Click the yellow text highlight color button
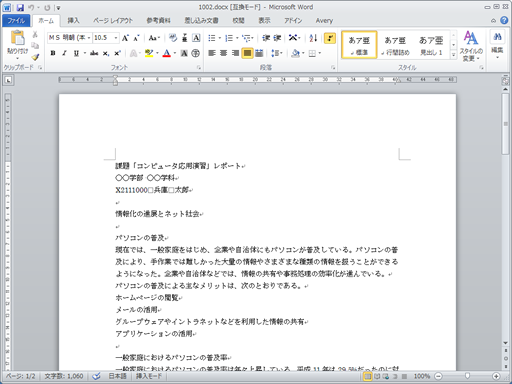This screenshot has height=384, width=512. pyautogui.click(x=149, y=53)
